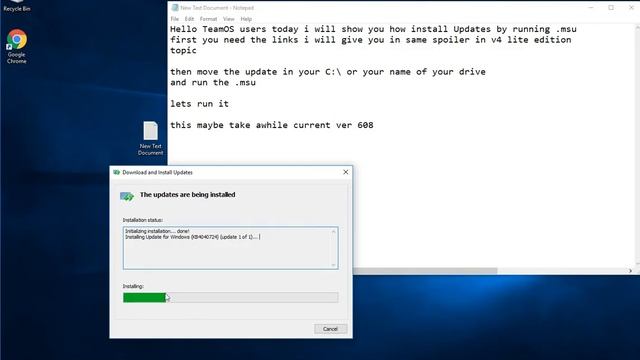This screenshot has width=640, height=360.
Task: Click the status box scroll up arrow
Action: tap(333, 231)
